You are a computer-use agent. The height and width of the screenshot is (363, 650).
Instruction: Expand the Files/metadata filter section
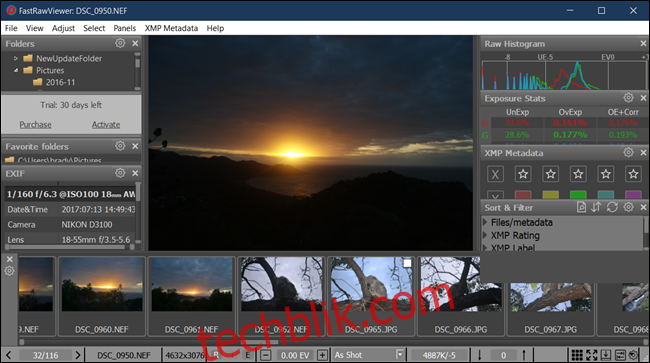(x=485, y=223)
